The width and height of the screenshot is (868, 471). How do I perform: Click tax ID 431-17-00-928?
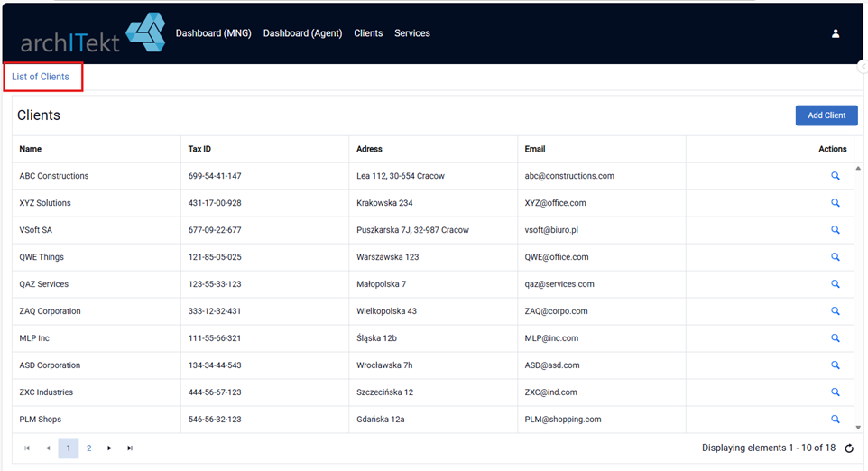[215, 203]
